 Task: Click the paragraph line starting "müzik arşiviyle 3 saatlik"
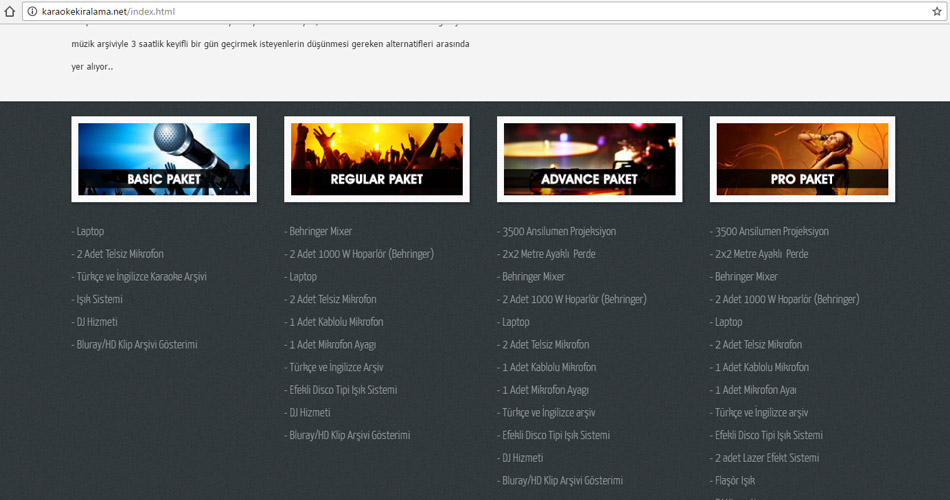[x=270, y=44]
